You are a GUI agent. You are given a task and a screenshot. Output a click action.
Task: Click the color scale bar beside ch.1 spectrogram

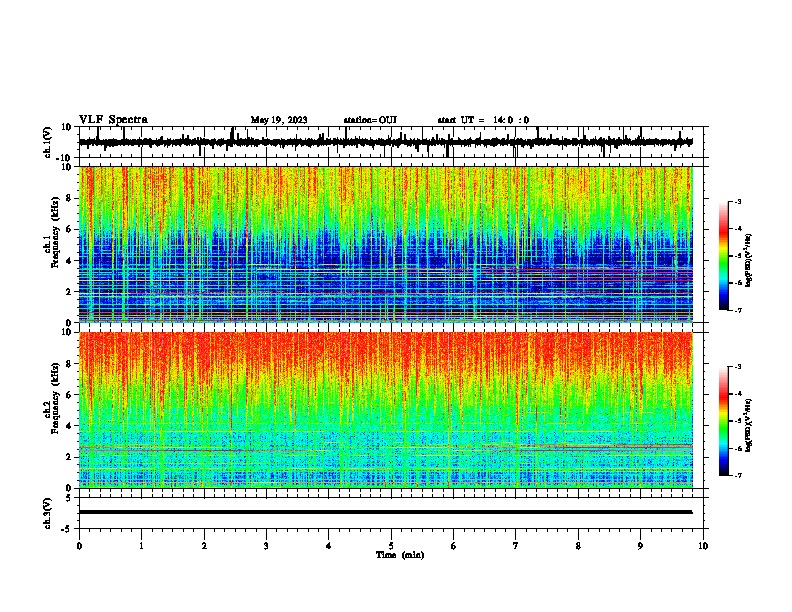point(724,256)
